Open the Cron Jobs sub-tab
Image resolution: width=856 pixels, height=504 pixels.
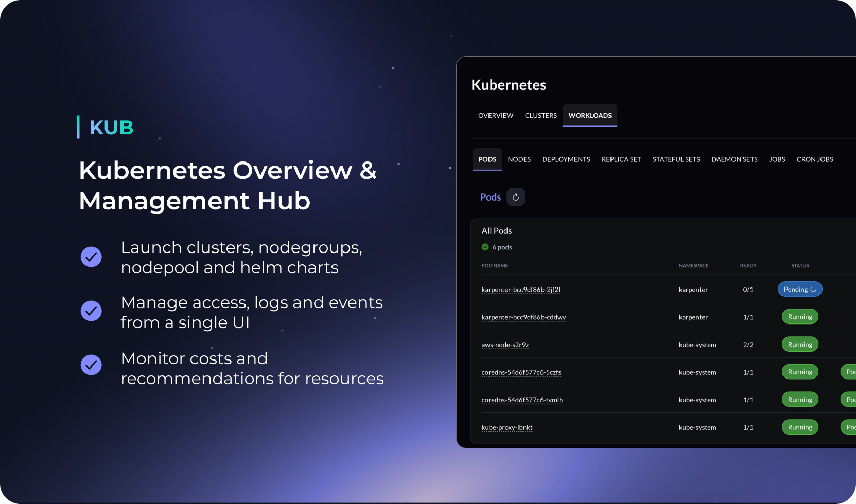point(815,159)
